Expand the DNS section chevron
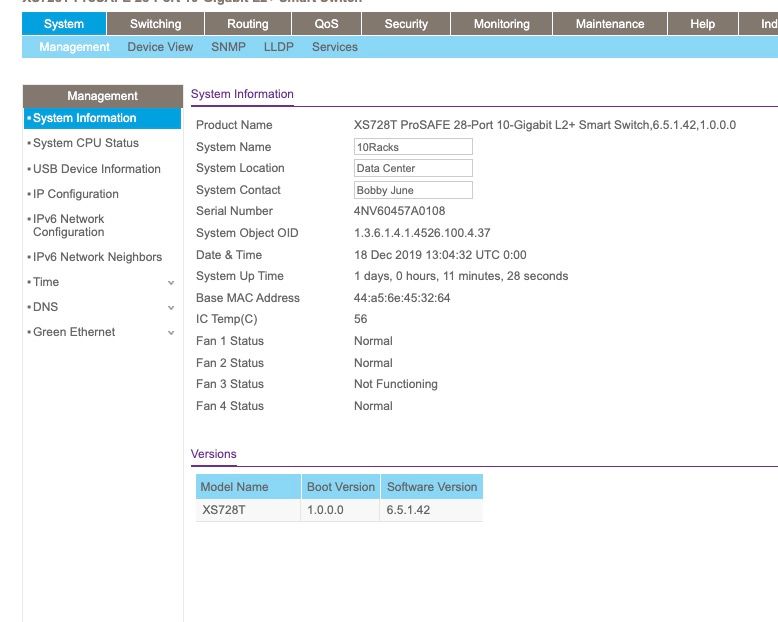This screenshot has height=622, width=778. pos(171,308)
